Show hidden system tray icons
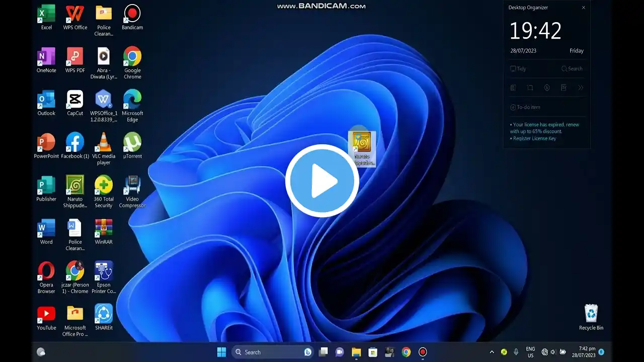644x362 pixels. click(x=492, y=352)
